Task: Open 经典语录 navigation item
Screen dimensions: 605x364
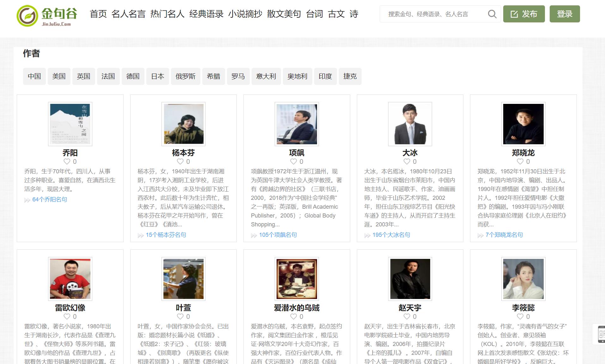Action: 206,14
